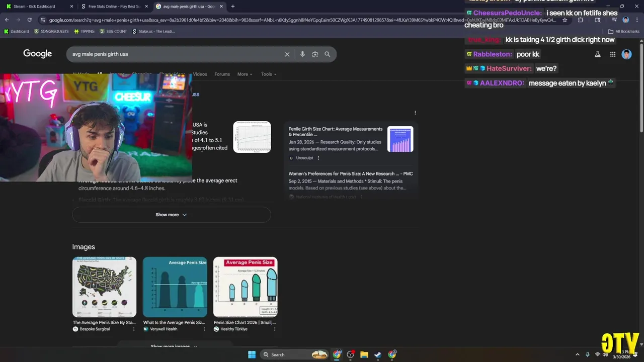This screenshot has width=644, height=362.
Task: Click the Windows taskbar Search box
Action: click(x=294, y=354)
